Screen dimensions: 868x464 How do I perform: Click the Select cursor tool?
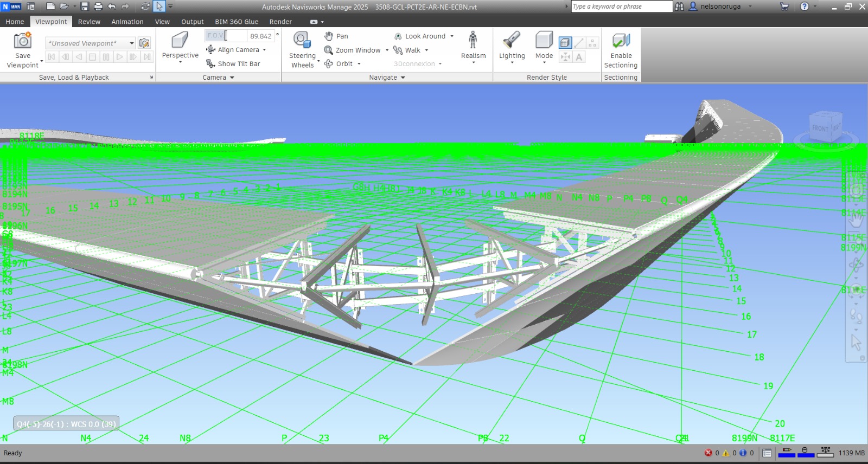(x=159, y=7)
